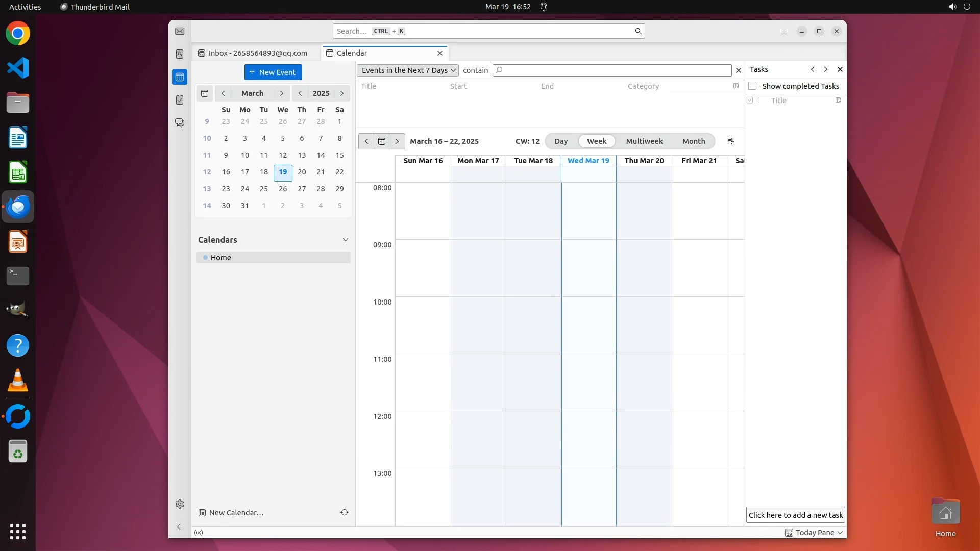Switch to Month calendar view
The image size is (980, 551).
click(x=693, y=141)
